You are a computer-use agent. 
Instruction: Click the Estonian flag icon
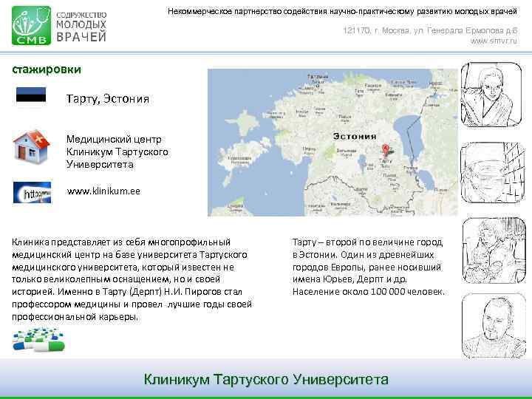pyautogui.click(x=31, y=95)
